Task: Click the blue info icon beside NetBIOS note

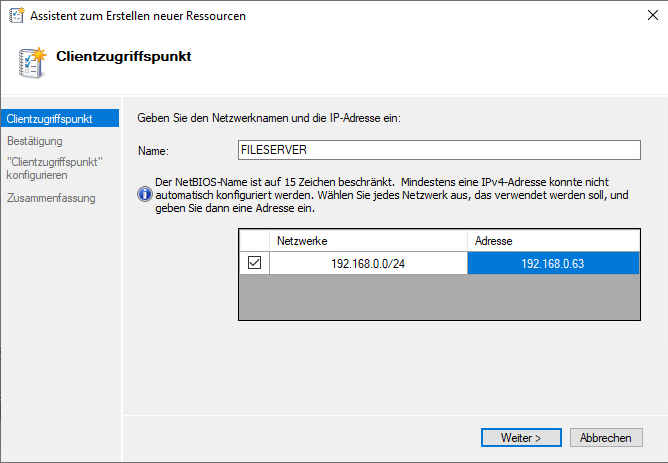Action: point(145,195)
